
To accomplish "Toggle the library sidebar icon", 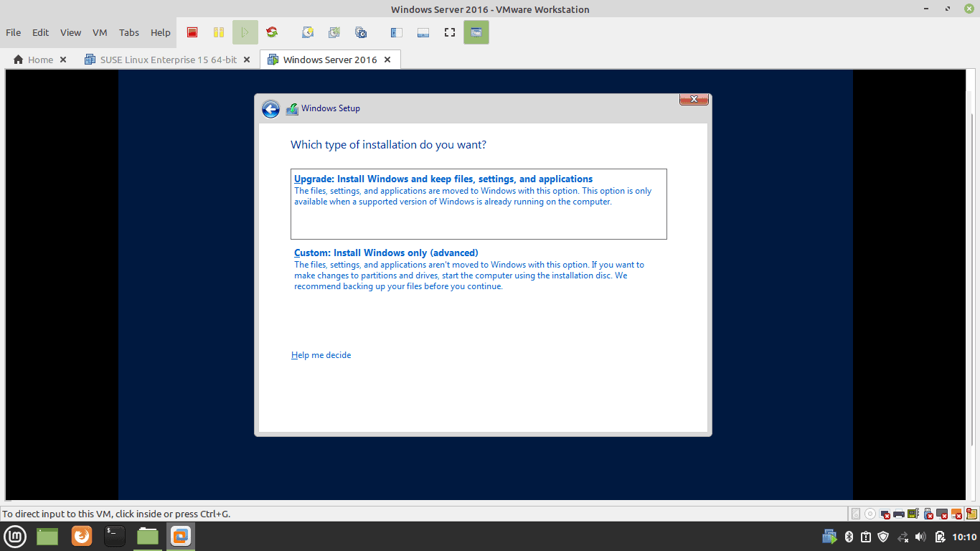I will point(397,32).
